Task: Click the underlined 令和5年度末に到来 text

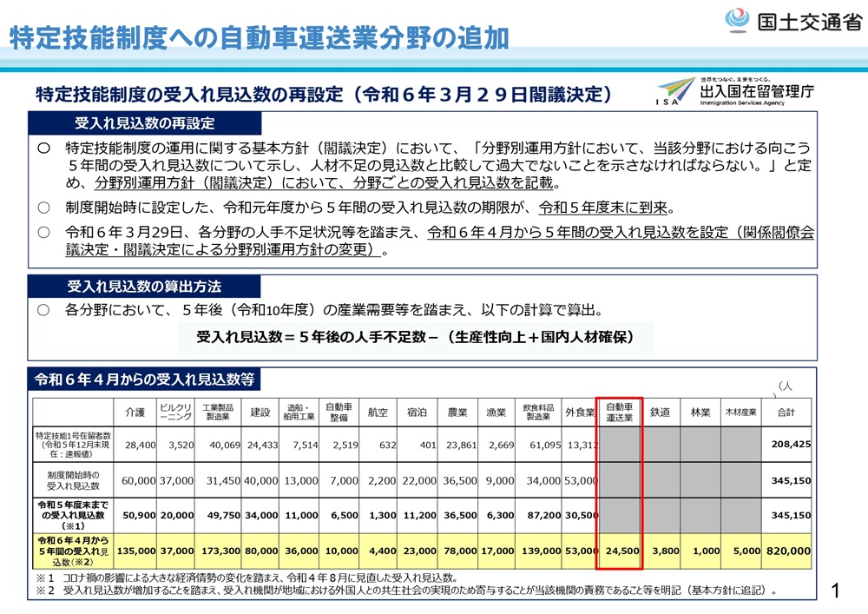Action: (x=606, y=208)
